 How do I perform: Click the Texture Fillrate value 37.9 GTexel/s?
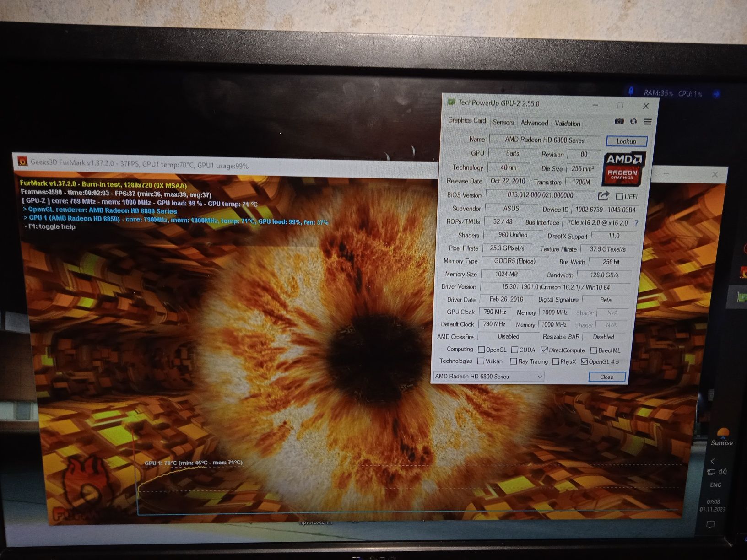(x=607, y=249)
